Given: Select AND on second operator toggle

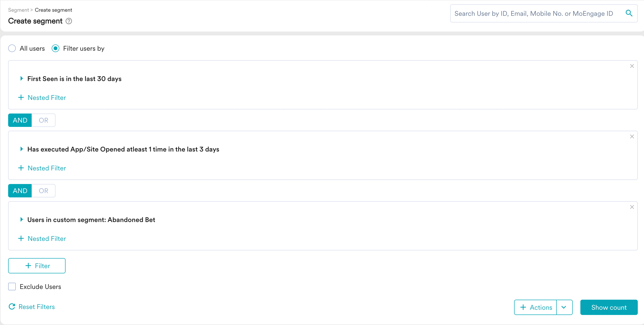Looking at the screenshot, I should pos(20,191).
